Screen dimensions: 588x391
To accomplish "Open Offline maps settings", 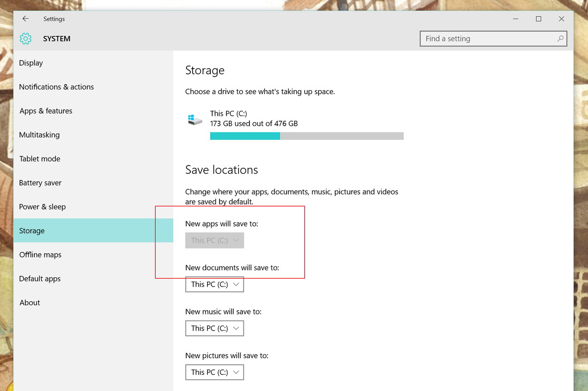I will tap(40, 255).
